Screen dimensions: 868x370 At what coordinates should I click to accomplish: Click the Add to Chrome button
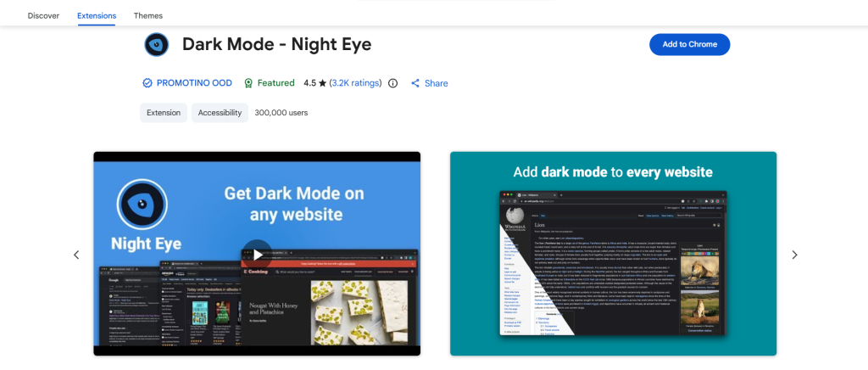pyautogui.click(x=689, y=44)
